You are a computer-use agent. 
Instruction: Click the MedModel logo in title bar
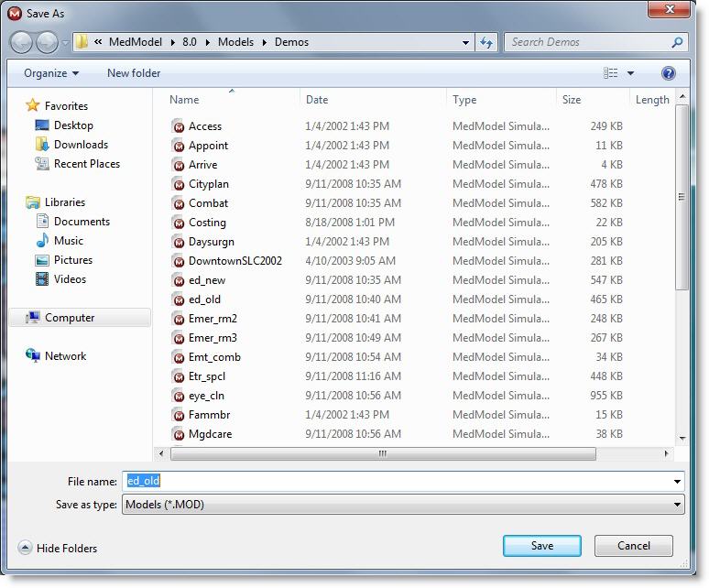tap(15, 14)
